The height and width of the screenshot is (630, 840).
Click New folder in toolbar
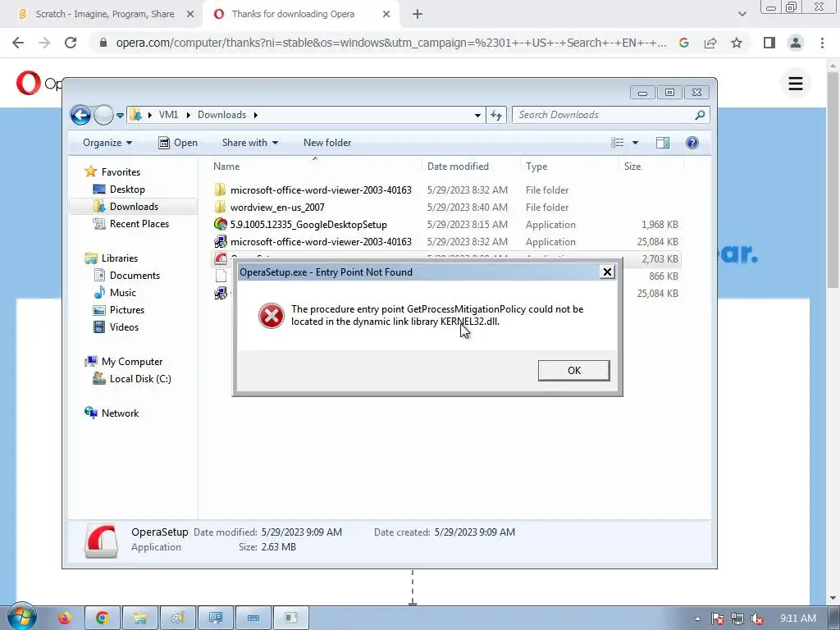point(327,143)
